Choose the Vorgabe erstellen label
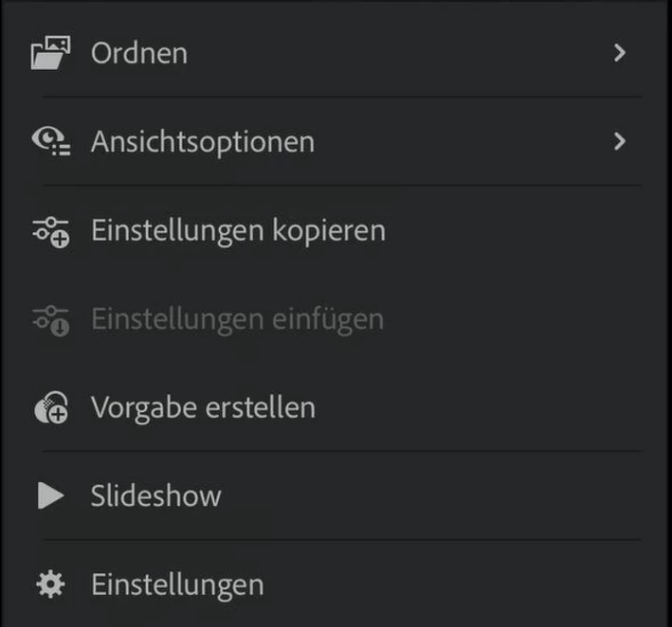This screenshot has width=672, height=627. tap(203, 408)
